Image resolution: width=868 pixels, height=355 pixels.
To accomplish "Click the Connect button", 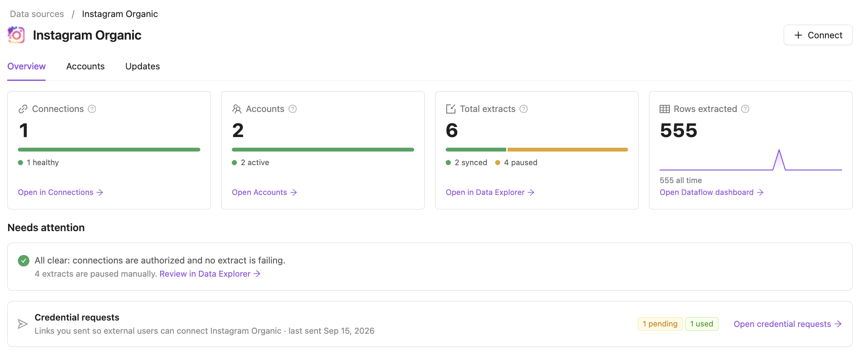I will 818,35.
